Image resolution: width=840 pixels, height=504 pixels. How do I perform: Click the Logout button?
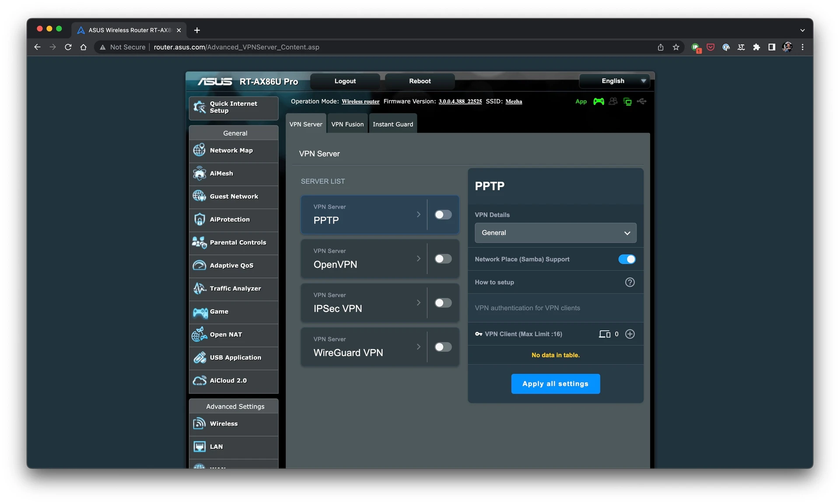tap(345, 81)
